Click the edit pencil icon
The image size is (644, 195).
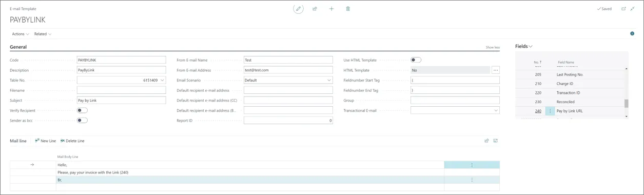click(x=298, y=9)
